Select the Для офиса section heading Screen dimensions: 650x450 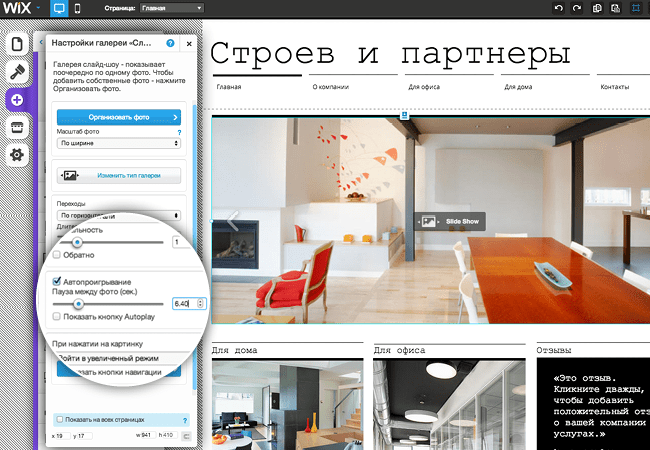[399, 350]
